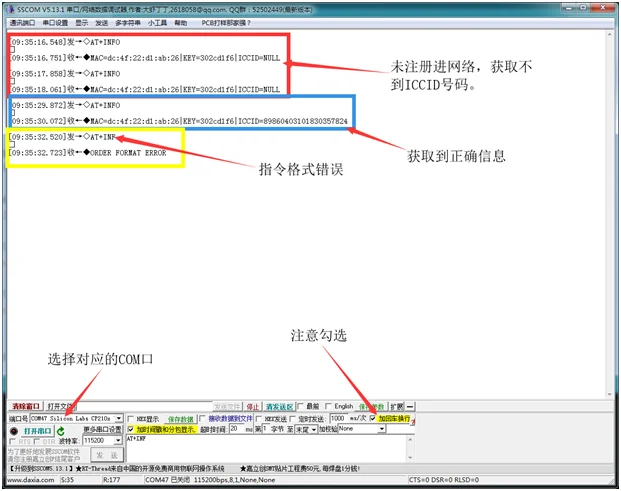Image resolution: width=621 pixels, height=491 pixels.
Task: Open the PCB打样 menu item
Action: (x=226, y=23)
